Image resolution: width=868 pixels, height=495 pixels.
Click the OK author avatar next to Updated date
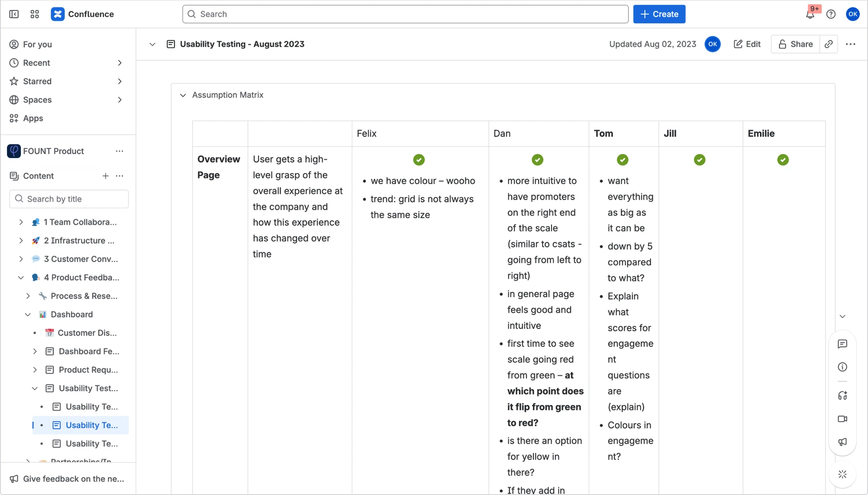tap(713, 44)
